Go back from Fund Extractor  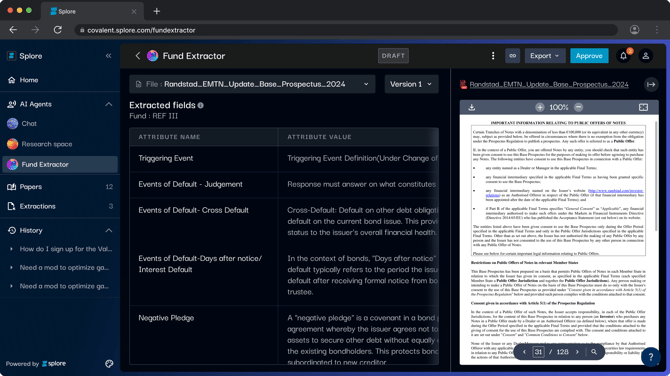[138, 56]
